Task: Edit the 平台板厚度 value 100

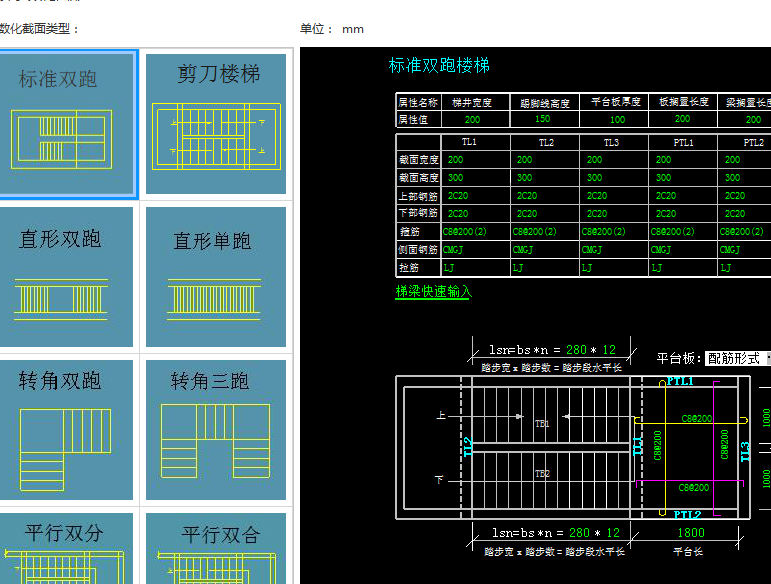Action: click(x=617, y=119)
